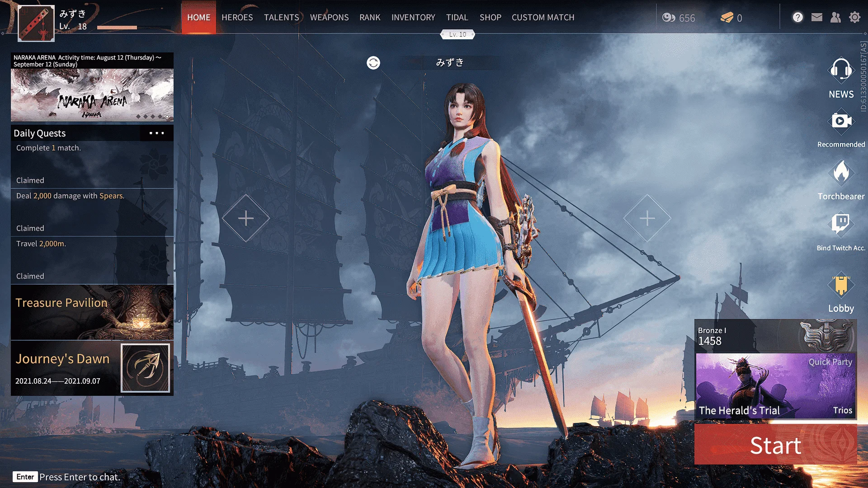Open the NARAKA ARENA event banner
The width and height of the screenshot is (868, 488).
click(x=92, y=87)
